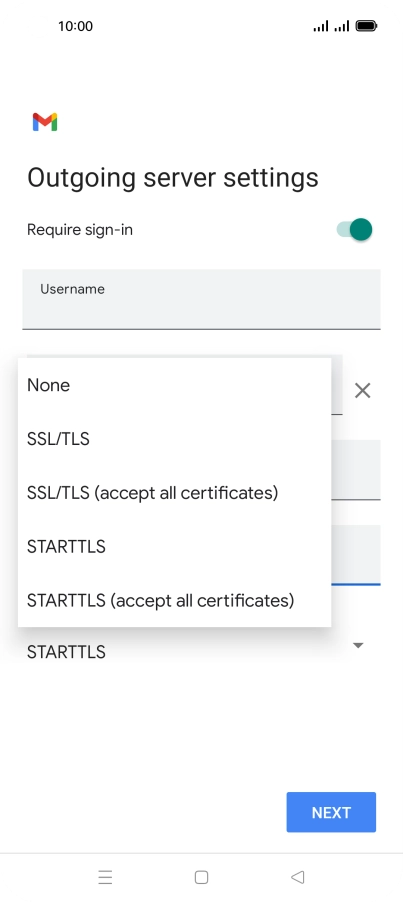Viewport: 403px width, 902px height.
Task: Tap the Require sign-in label
Action: 80,230
